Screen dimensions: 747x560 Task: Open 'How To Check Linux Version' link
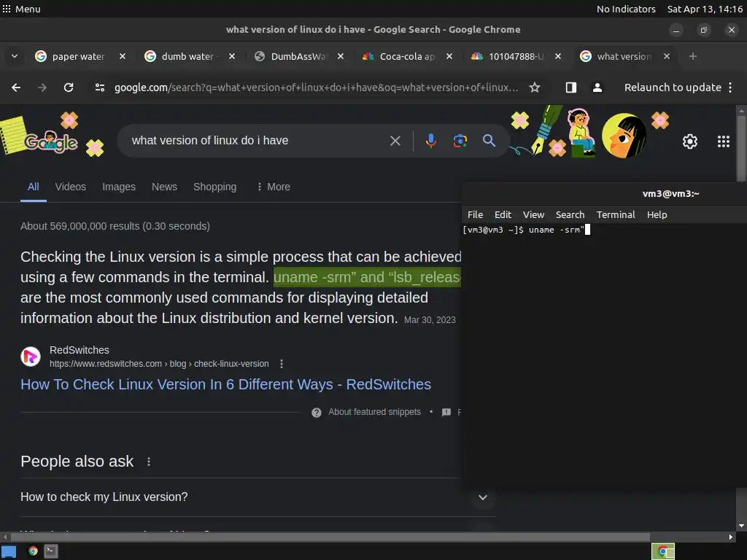226,384
